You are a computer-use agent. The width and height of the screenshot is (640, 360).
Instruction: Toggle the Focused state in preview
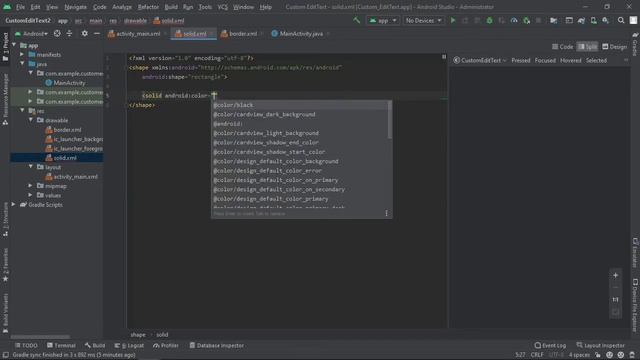coord(545,60)
